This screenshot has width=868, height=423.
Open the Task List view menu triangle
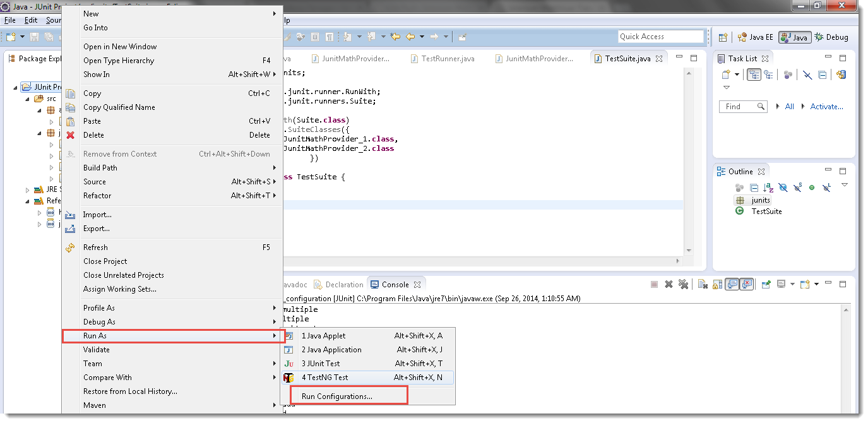[727, 88]
